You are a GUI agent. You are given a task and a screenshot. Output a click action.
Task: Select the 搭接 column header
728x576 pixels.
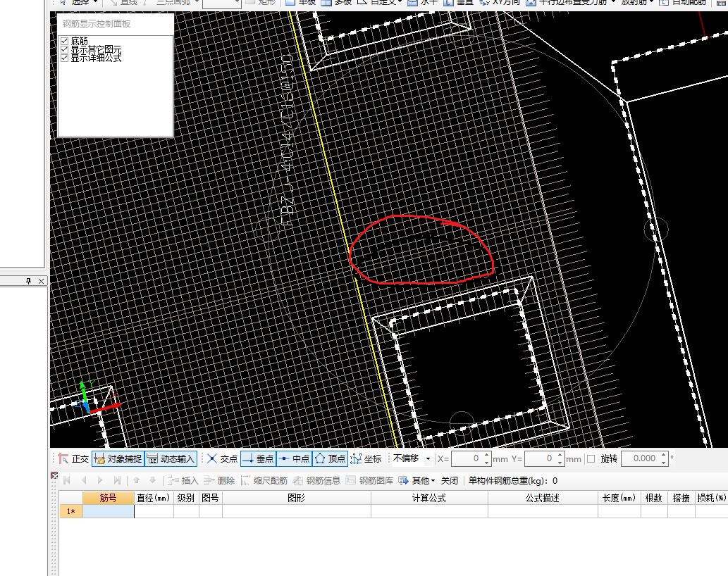[681, 498]
